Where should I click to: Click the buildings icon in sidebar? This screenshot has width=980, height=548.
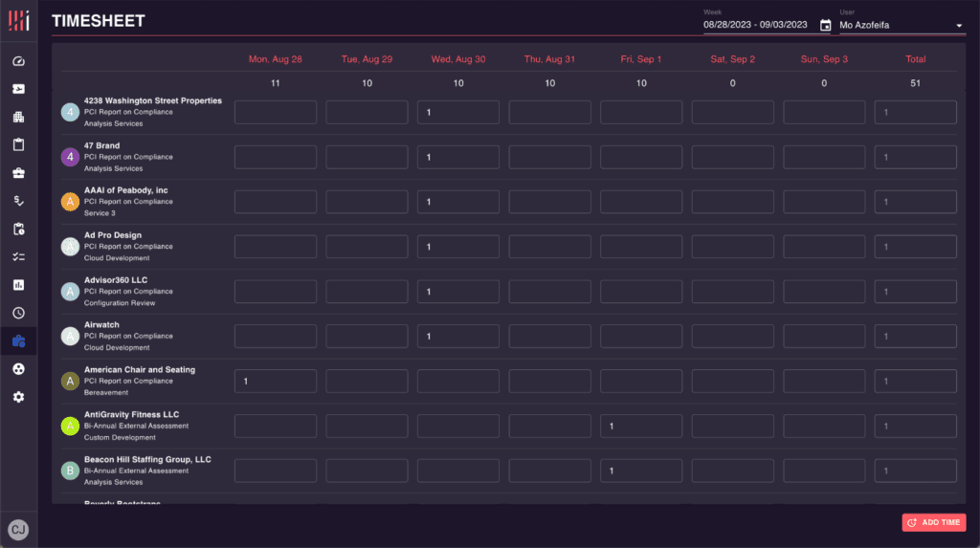[x=18, y=118]
